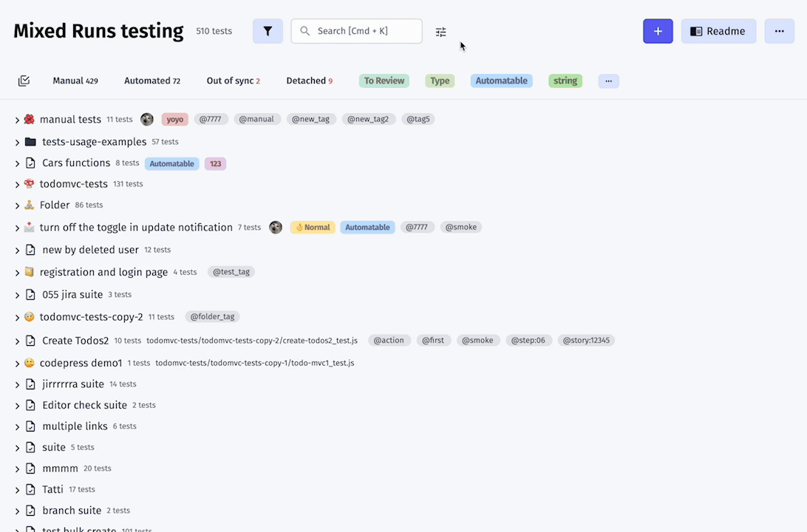Viewport: 807px width, 532px height.
Task: Open display settings sliders icon
Action: tap(441, 32)
